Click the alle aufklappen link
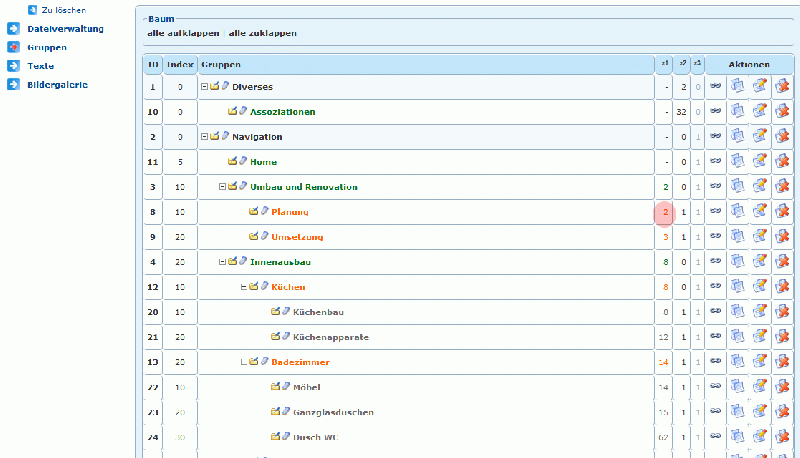Viewport: 800px width, 458px height. click(x=183, y=33)
